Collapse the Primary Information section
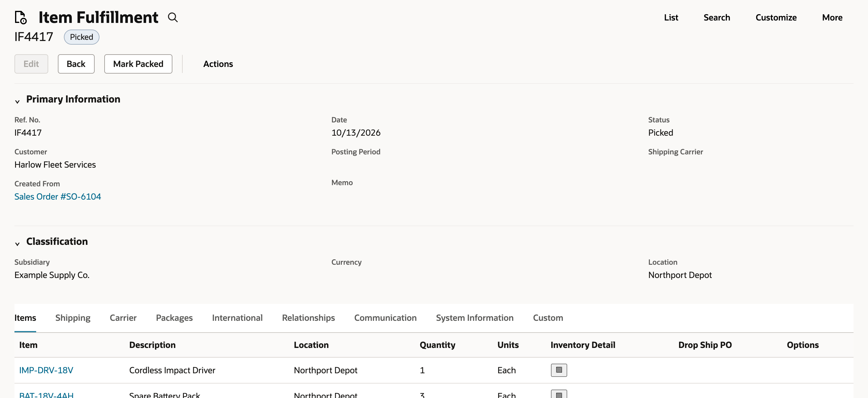 click(17, 101)
